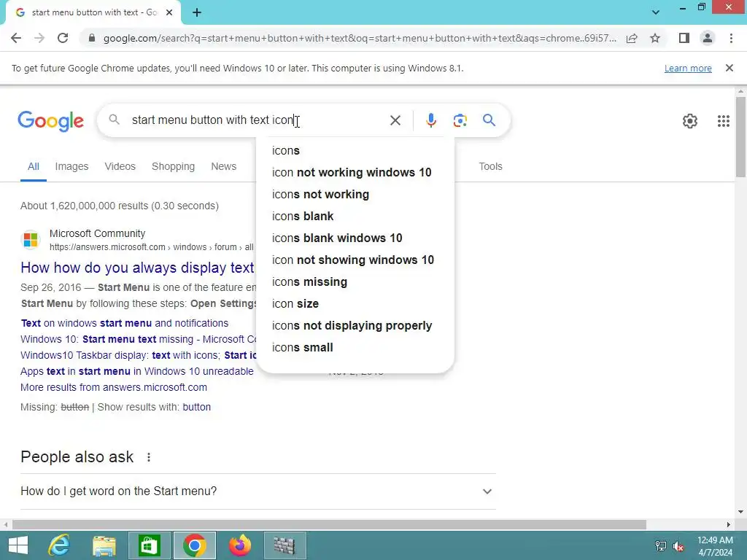Open Chrome three-dot menu
The image size is (747, 560).
click(x=731, y=38)
